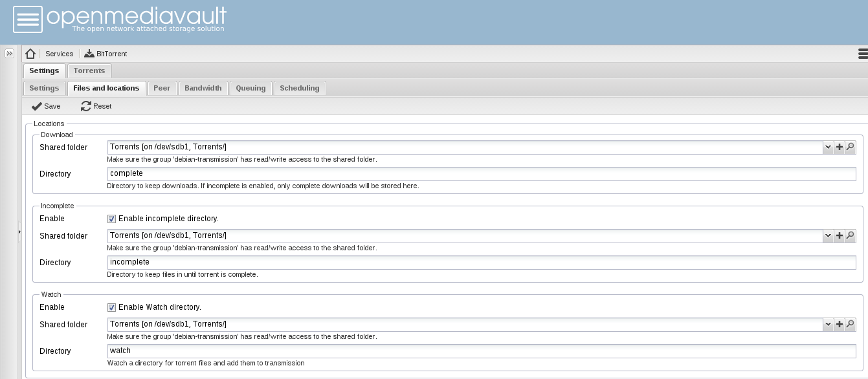This screenshot has width=868, height=379.
Task: Open the Scheduling tab
Action: pos(300,88)
